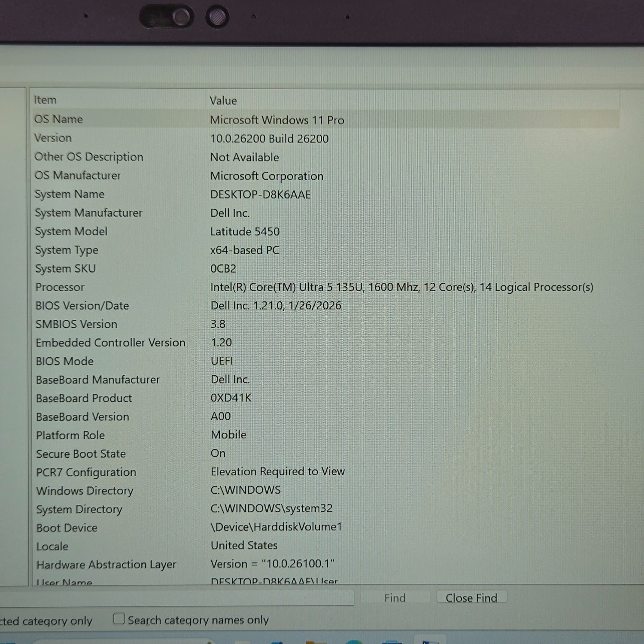The image size is (644, 644).
Task: Select the Boot Device item
Action: point(67,528)
